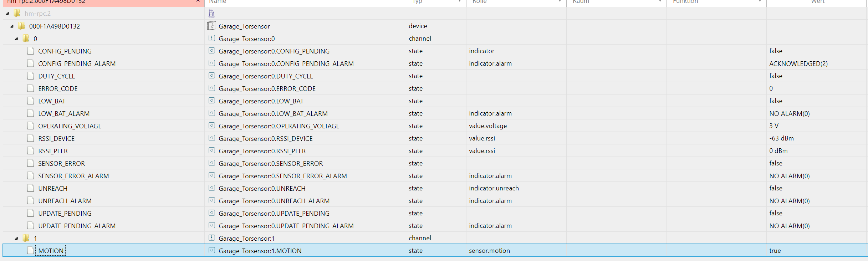The image size is (868, 261).
Task: Click NO ALARM(0) value for UNREACH_ALARM
Action: tap(790, 201)
